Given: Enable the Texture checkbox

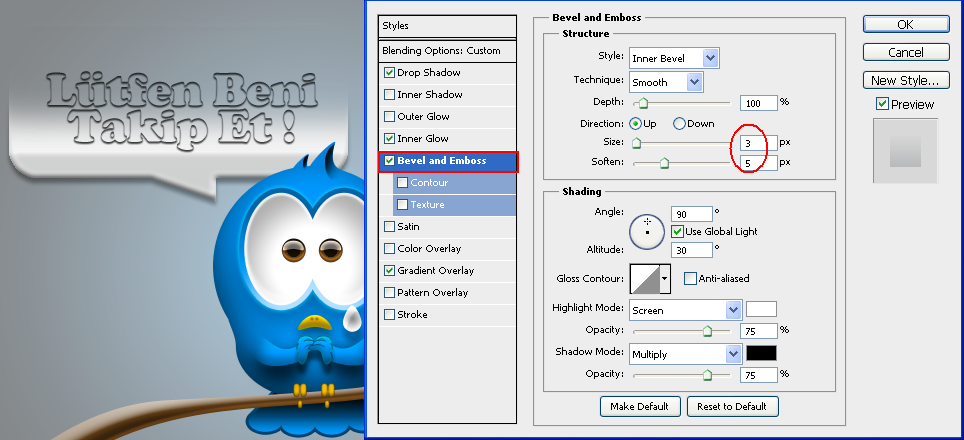Looking at the screenshot, I should (x=402, y=205).
